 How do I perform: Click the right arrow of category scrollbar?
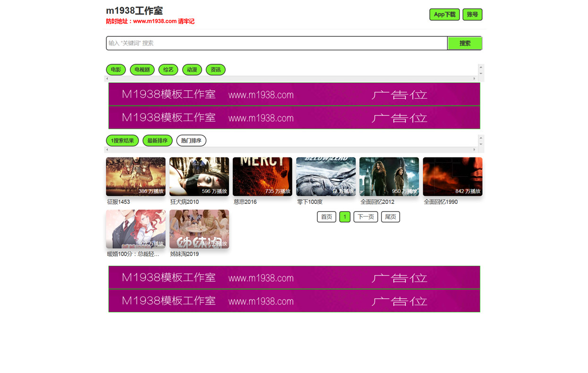(x=475, y=78)
